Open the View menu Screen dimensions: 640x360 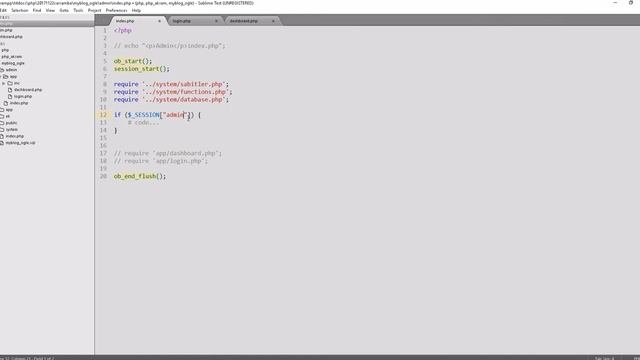(50, 10)
